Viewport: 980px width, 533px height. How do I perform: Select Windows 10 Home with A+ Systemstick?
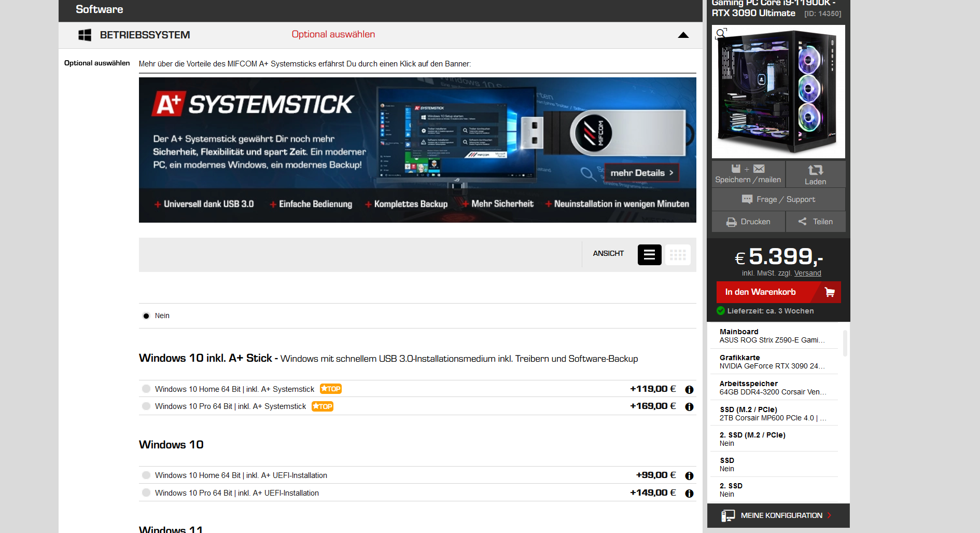[x=146, y=389]
